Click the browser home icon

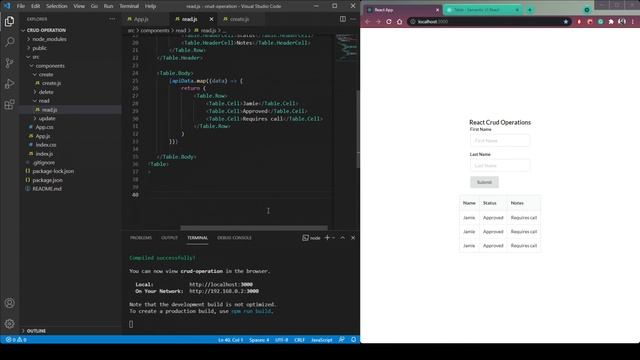[400, 22]
